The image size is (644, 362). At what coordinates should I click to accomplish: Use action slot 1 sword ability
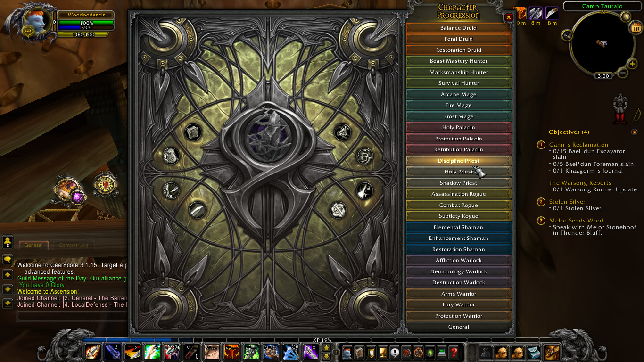coord(93,352)
